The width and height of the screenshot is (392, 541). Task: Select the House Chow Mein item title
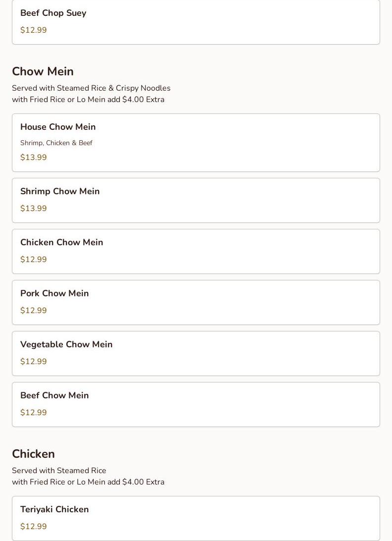coord(58,127)
